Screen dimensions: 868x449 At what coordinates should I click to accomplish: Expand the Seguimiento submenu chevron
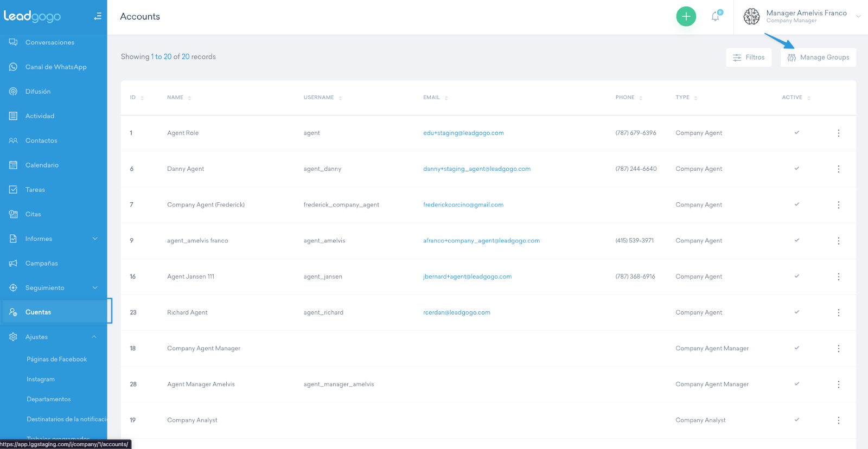(x=95, y=287)
